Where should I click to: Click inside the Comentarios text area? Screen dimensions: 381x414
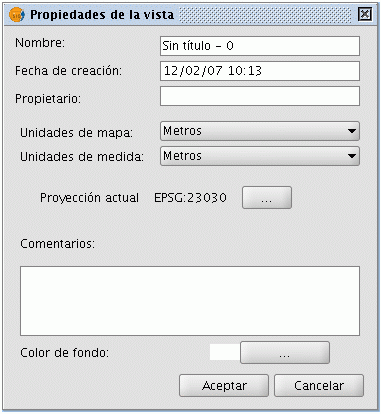coord(190,301)
